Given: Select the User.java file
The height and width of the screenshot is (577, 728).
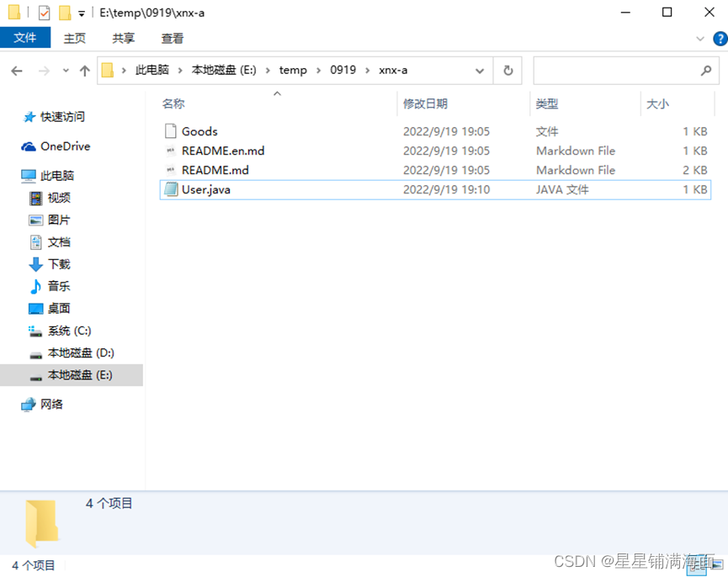Looking at the screenshot, I should [435, 190].
